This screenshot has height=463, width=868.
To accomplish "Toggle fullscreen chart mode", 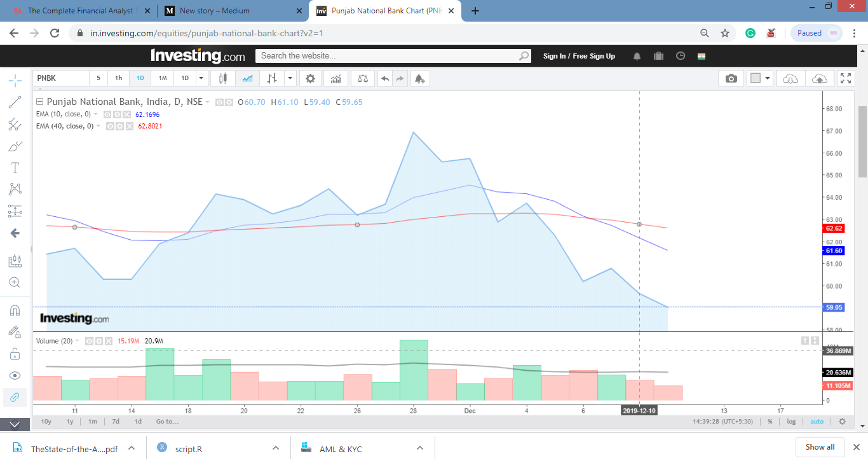I will [x=846, y=78].
